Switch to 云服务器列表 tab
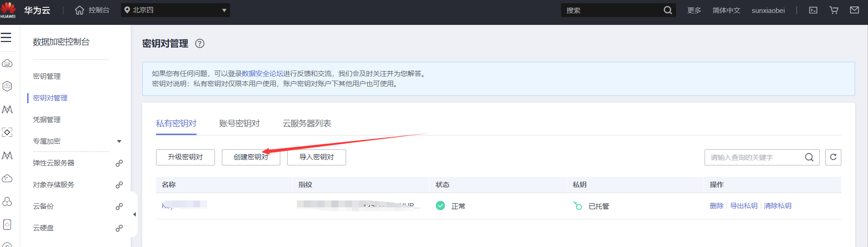This screenshot has width=868, height=247. pyautogui.click(x=307, y=123)
